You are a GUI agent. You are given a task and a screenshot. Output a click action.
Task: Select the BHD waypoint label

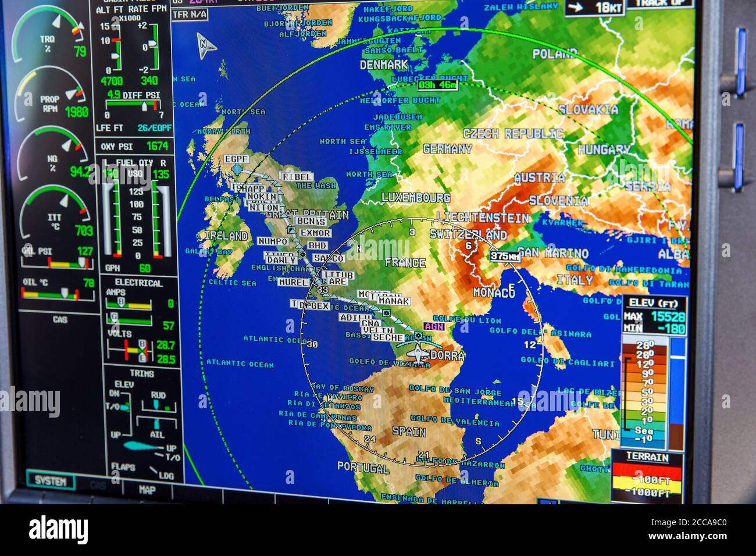coord(317,245)
